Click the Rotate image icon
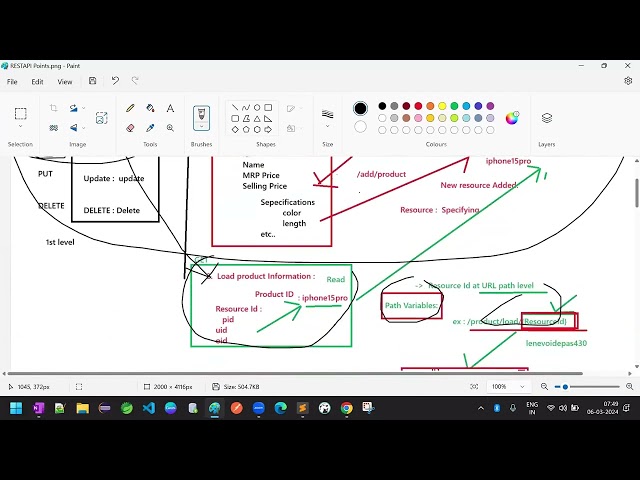The width and height of the screenshot is (640, 480). point(73,108)
